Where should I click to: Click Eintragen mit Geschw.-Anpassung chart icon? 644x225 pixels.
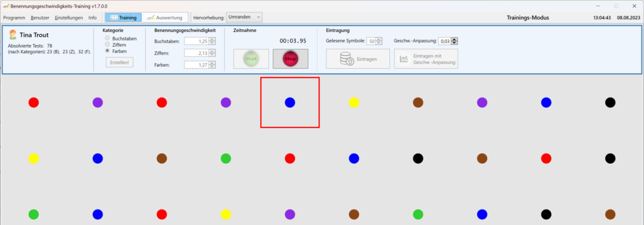pos(404,59)
